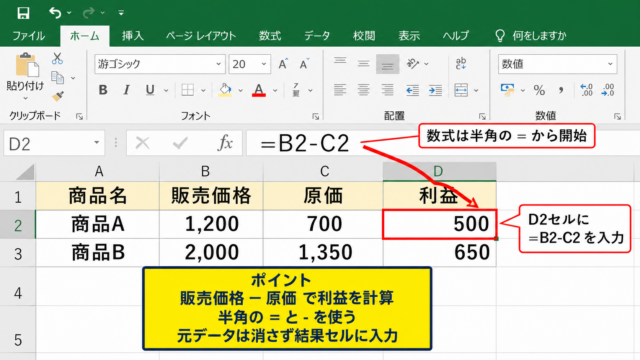
Task: Click the Comma Style icon
Action: (561, 90)
